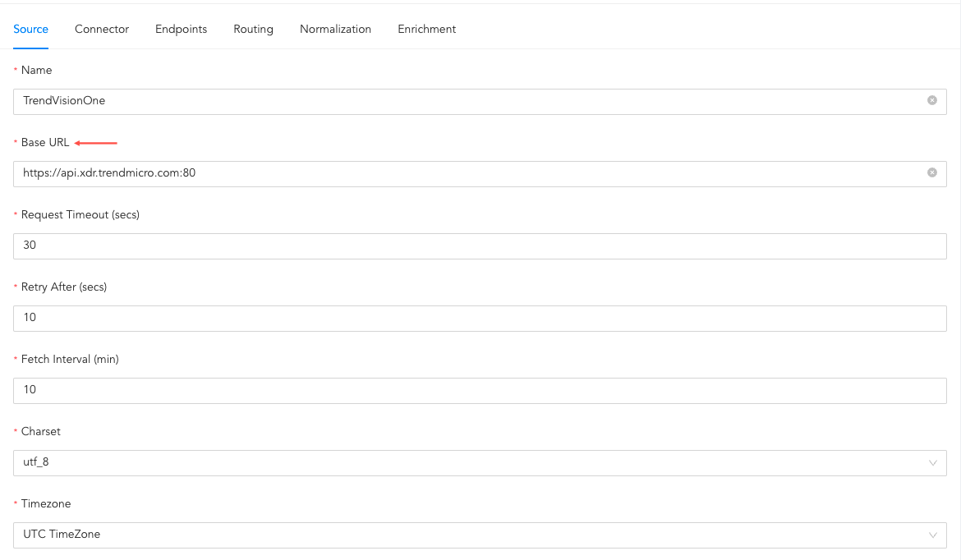Open the Enrichment tab
This screenshot has height=560, width=961.
pyautogui.click(x=426, y=29)
